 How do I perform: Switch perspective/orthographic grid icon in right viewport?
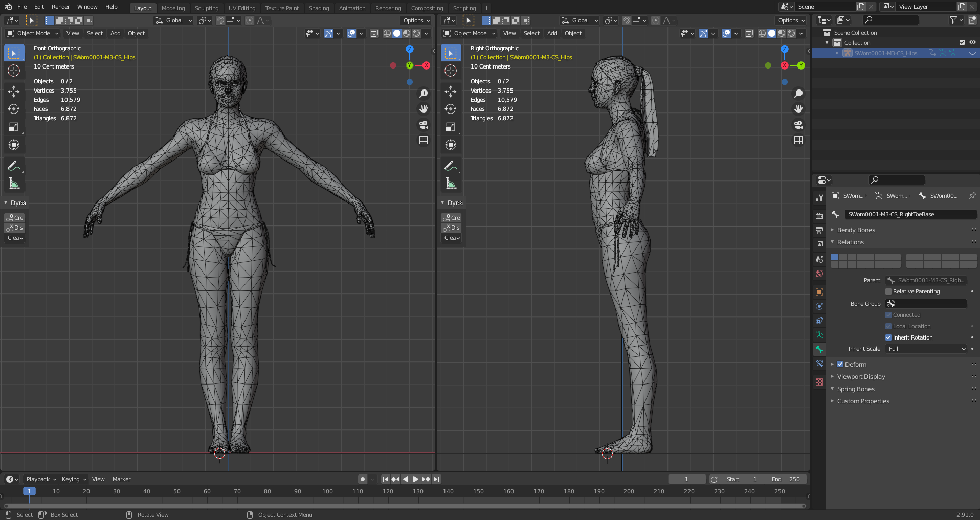pos(798,140)
